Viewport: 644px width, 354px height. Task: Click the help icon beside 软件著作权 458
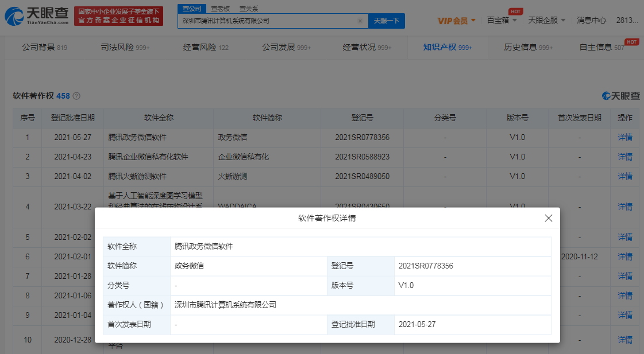[76, 96]
